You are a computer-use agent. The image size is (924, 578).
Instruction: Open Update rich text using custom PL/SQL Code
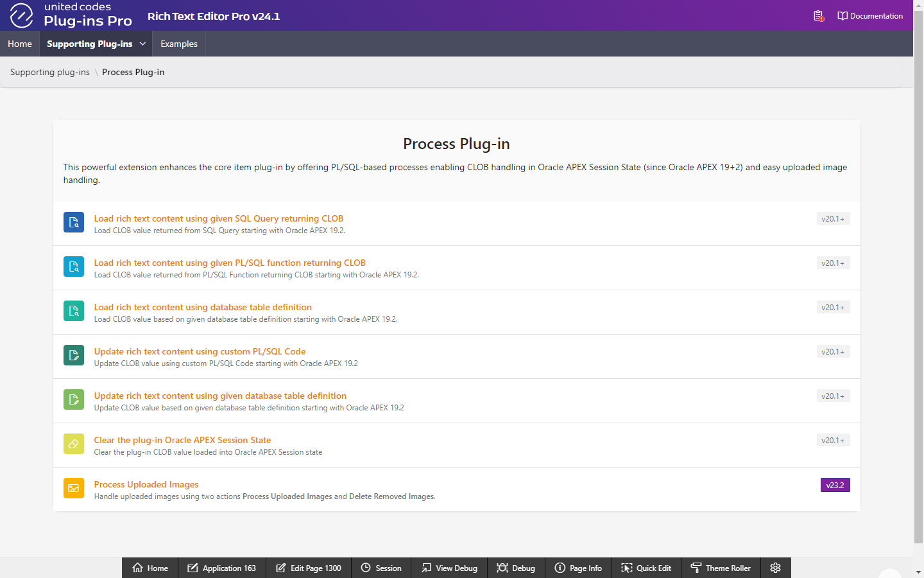(x=200, y=351)
